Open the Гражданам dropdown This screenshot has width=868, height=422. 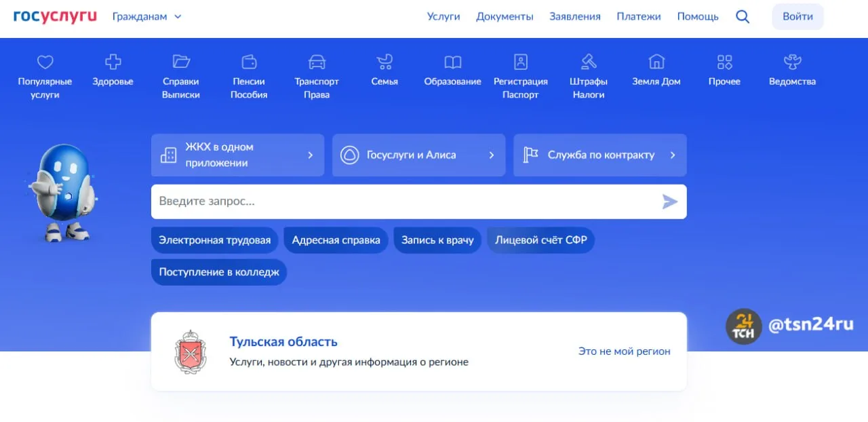point(147,16)
